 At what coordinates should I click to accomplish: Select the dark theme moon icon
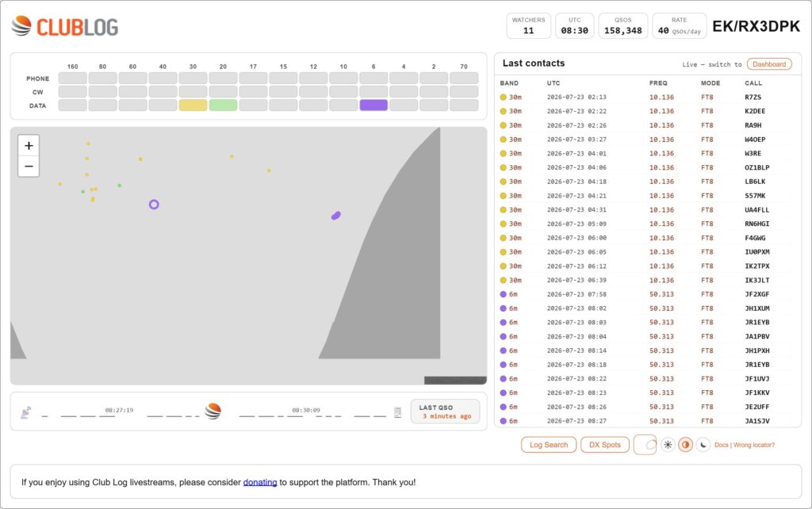703,445
